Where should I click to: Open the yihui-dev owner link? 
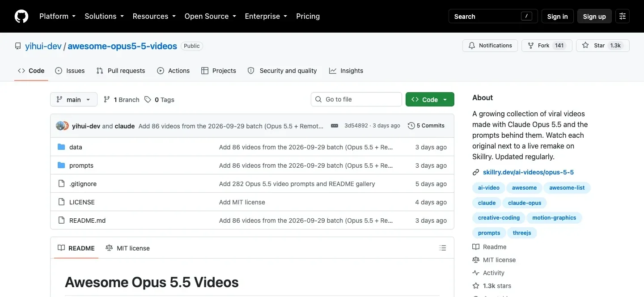tap(43, 46)
